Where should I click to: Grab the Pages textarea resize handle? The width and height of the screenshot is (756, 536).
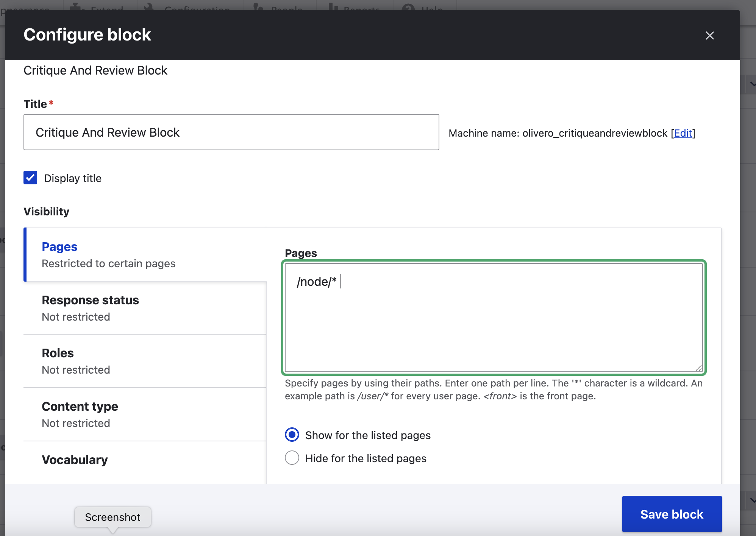tap(699, 368)
